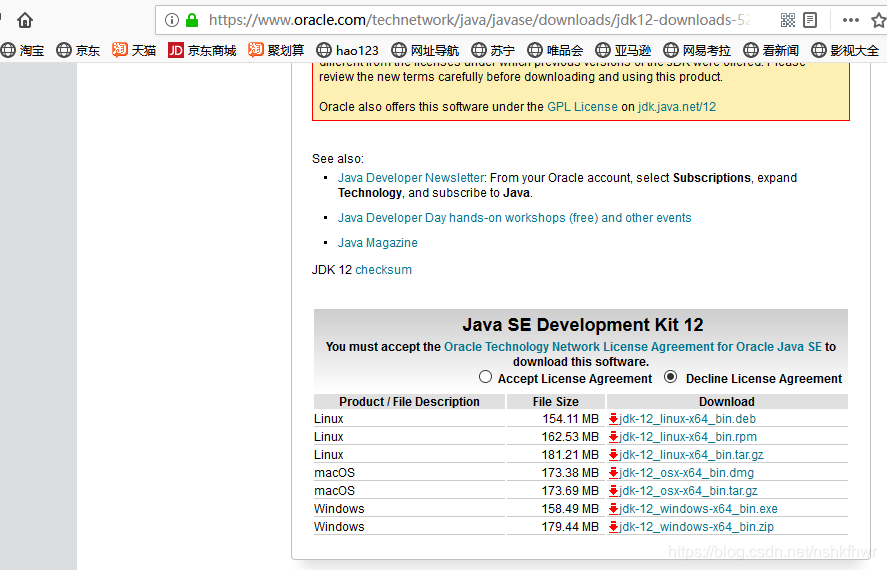The height and width of the screenshot is (570, 887).
Task: Go to the browser home page icon
Action: [x=25, y=20]
